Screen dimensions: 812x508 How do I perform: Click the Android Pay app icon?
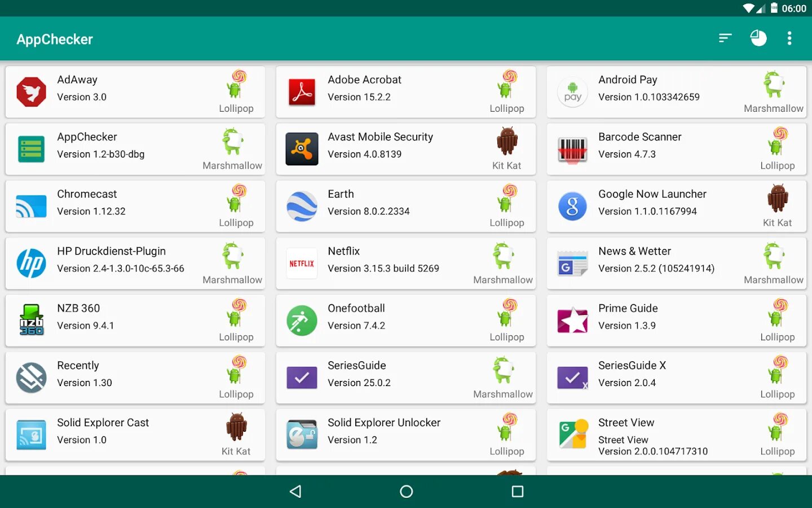click(x=573, y=92)
